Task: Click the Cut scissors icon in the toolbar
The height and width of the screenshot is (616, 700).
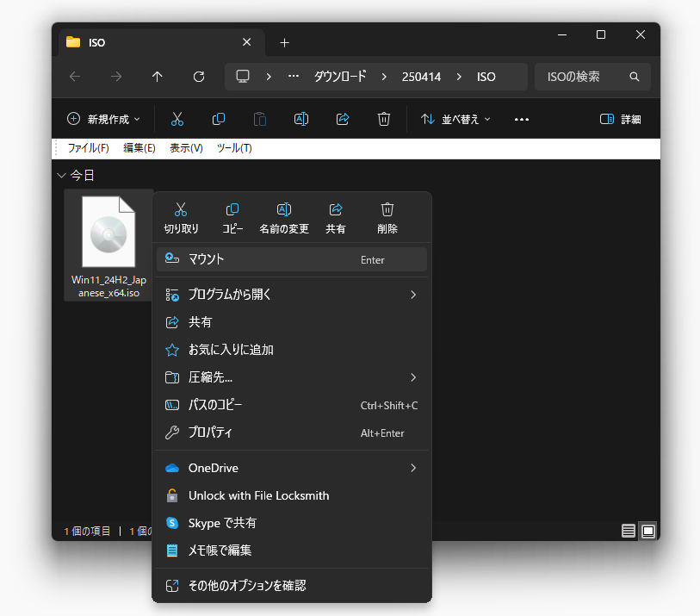Action: pos(177,119)
